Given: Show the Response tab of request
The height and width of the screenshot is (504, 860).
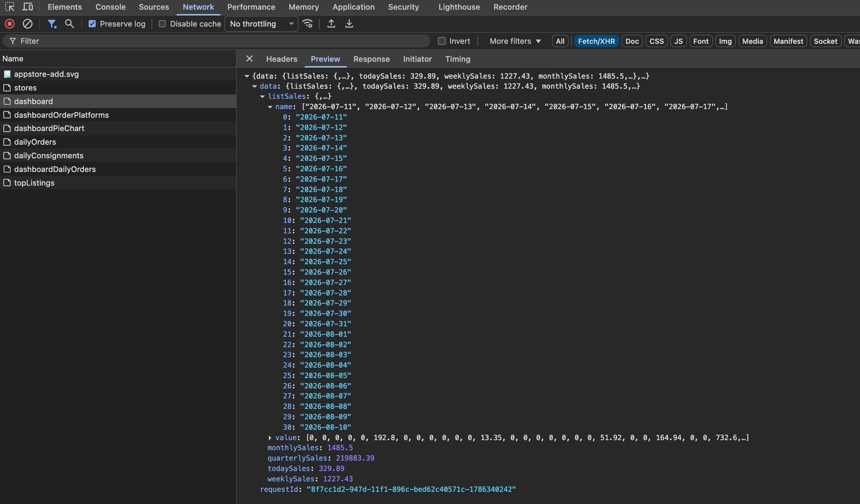Looking at the screenshot, I should [371, 59].
